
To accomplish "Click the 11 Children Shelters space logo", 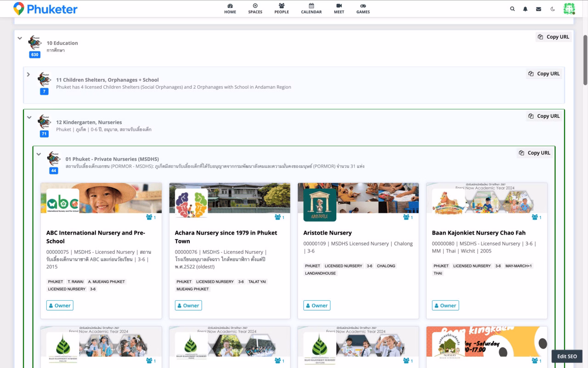I will [x=44, y=79].
